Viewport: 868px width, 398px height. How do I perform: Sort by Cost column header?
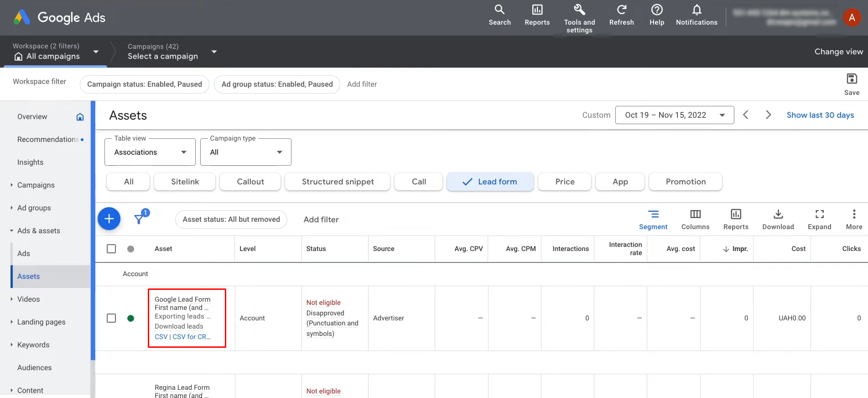tap(798, 249)
